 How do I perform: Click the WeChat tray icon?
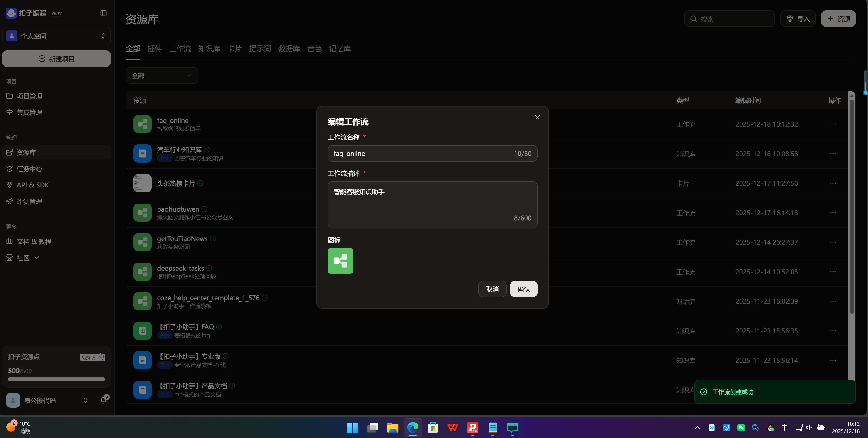click(741, 428)
